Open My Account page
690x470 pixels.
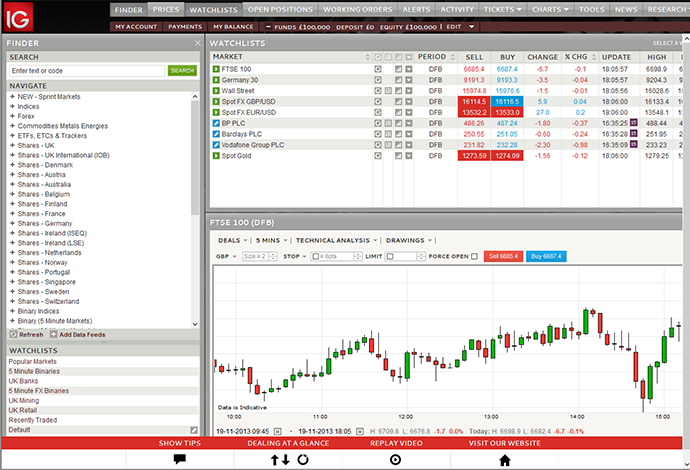pyautogui.click(x=136, y=27)
